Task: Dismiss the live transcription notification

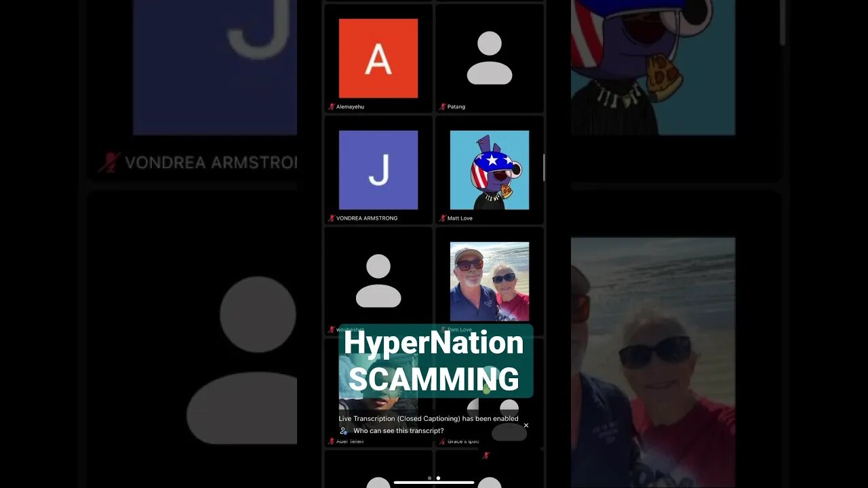Action: (x=526, y=426)
